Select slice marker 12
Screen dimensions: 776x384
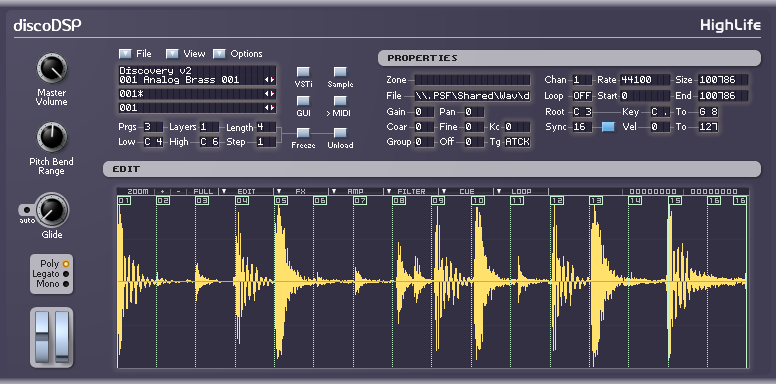click(557, 200)
